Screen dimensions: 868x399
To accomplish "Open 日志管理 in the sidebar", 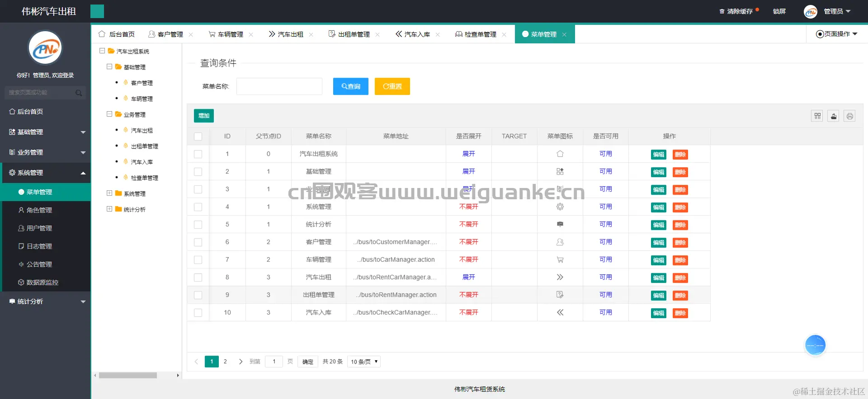I will 45,246.
